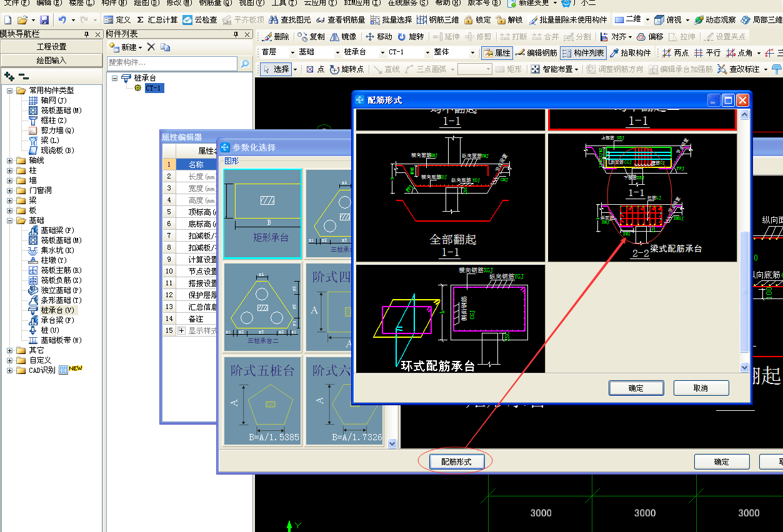Start 云检查 cloud check
This screenshot has height=532, width=783.
pos(200,20)
